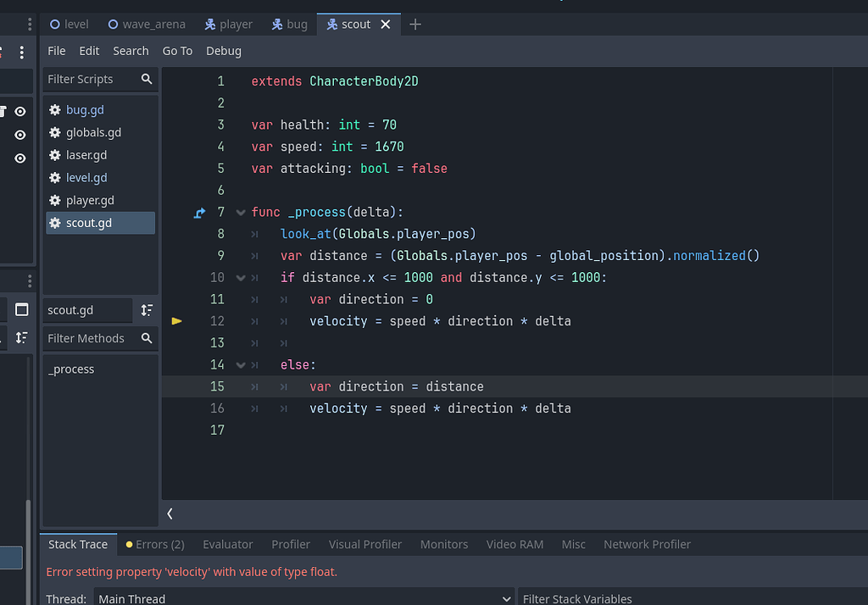Open player.gd in the script list
Viewport: 868px width, 605px height.
(90, 201)
